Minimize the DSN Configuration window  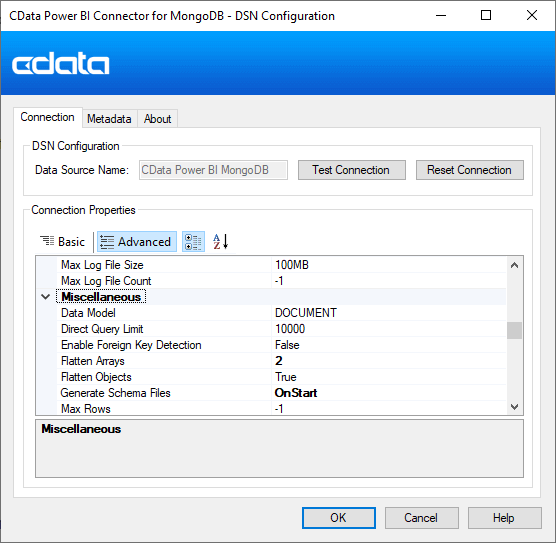pyautogui.click(x=441, y=16)
